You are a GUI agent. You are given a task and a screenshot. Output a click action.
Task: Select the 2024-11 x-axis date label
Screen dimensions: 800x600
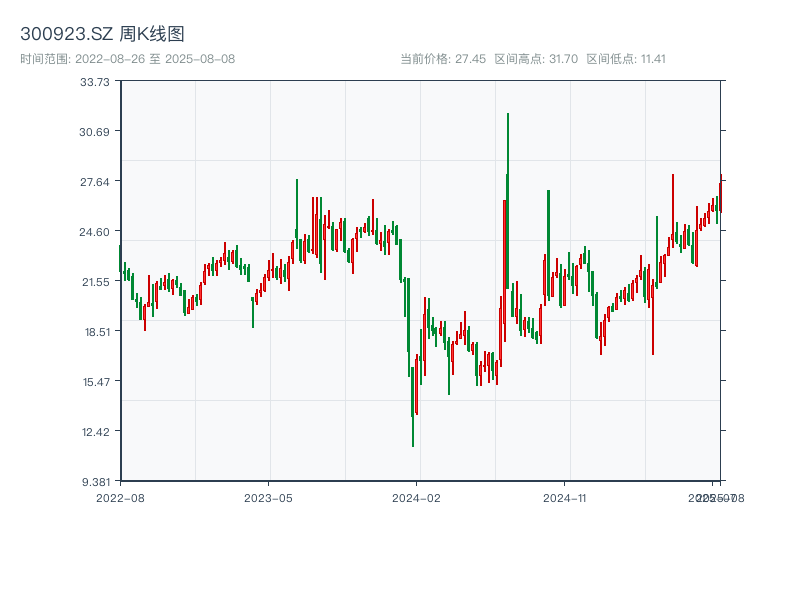click(564, 497)
